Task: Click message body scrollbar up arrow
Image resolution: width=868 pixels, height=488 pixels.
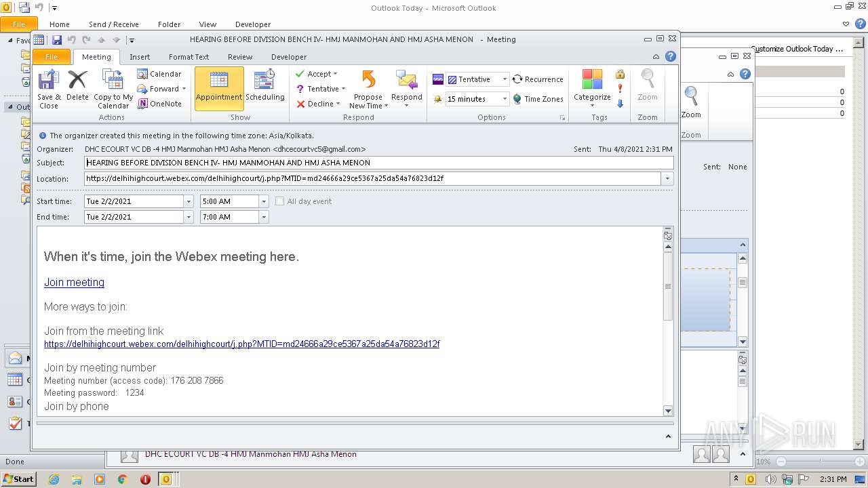Action: click(x=668, y=247)
